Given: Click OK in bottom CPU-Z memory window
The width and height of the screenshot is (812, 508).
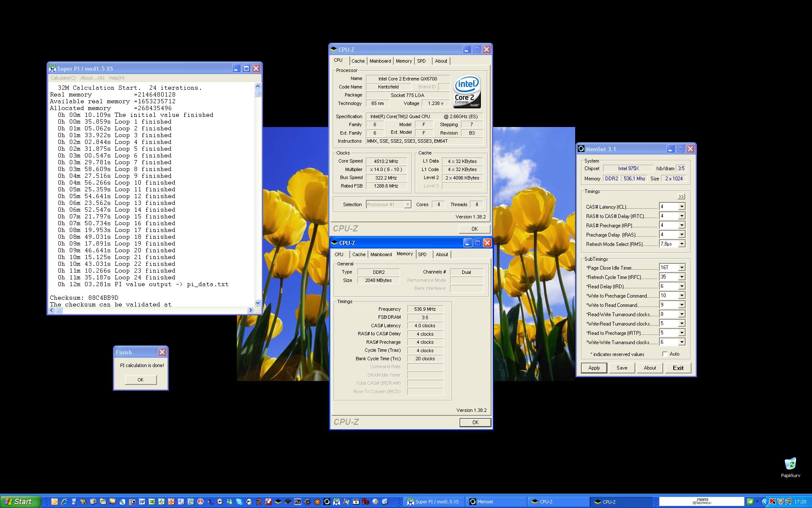Looking at the screenshot, I should click(x=475, y=422).
